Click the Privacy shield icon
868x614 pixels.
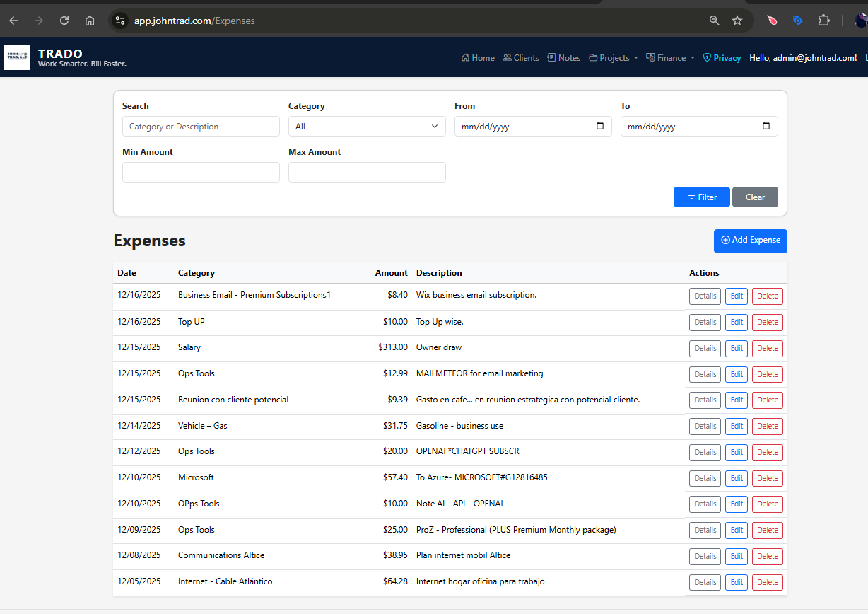(x=706, y=57)
